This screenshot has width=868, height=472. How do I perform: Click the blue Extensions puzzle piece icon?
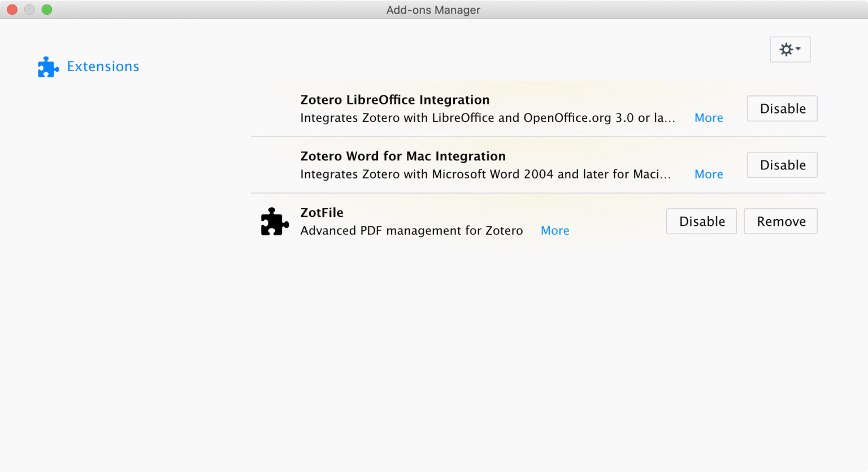pos(48,67)
